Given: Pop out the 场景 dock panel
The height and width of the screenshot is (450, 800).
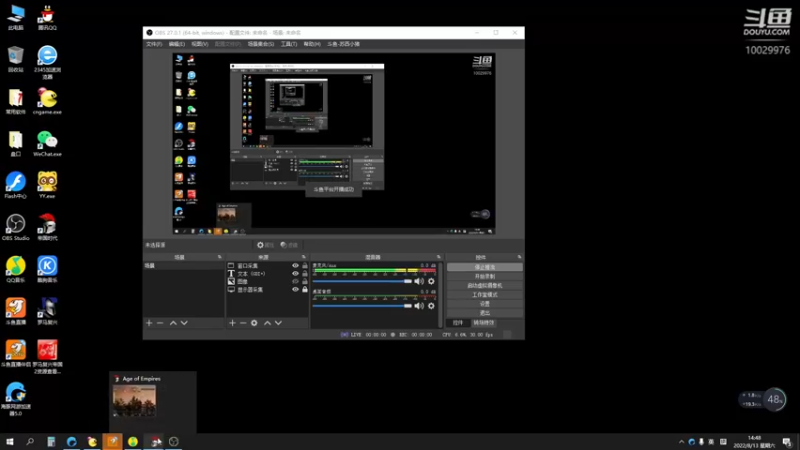Looking at the screenshot, I should [220, 257].
